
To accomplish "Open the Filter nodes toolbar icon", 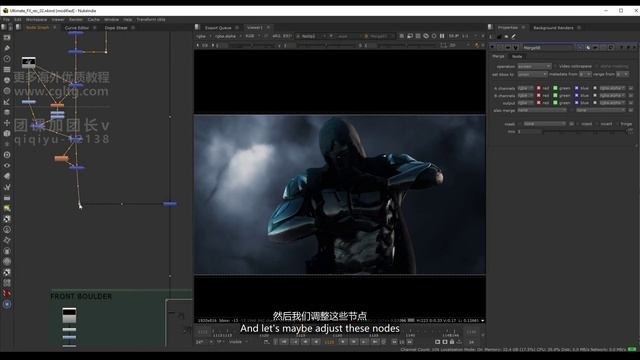I will pos(7,91).
